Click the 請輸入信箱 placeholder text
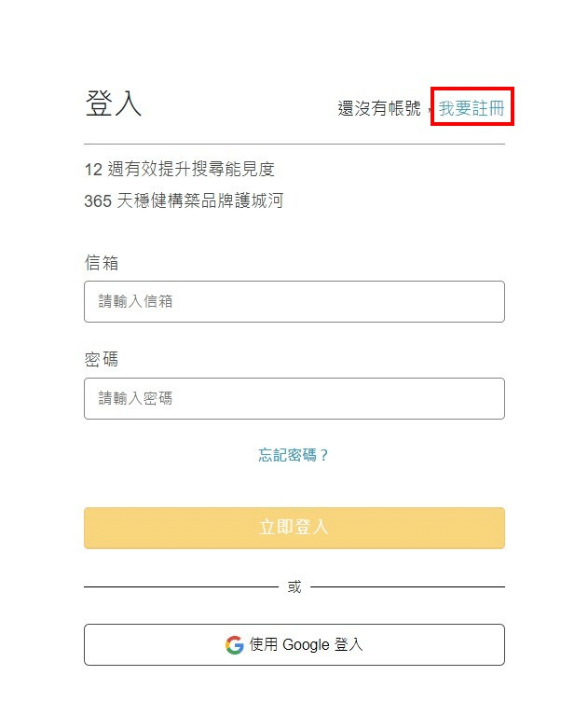Screen dimensions: 588x717 click(136, 302)
